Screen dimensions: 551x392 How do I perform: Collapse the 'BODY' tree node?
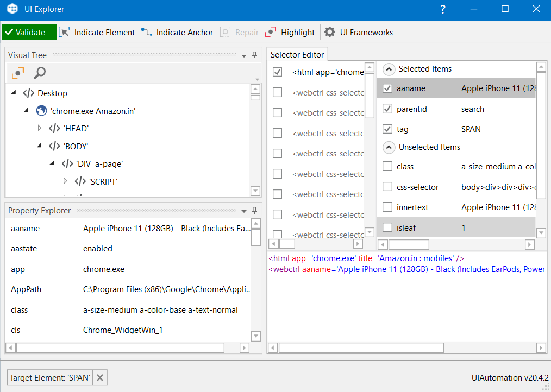(x=39, y=146)
